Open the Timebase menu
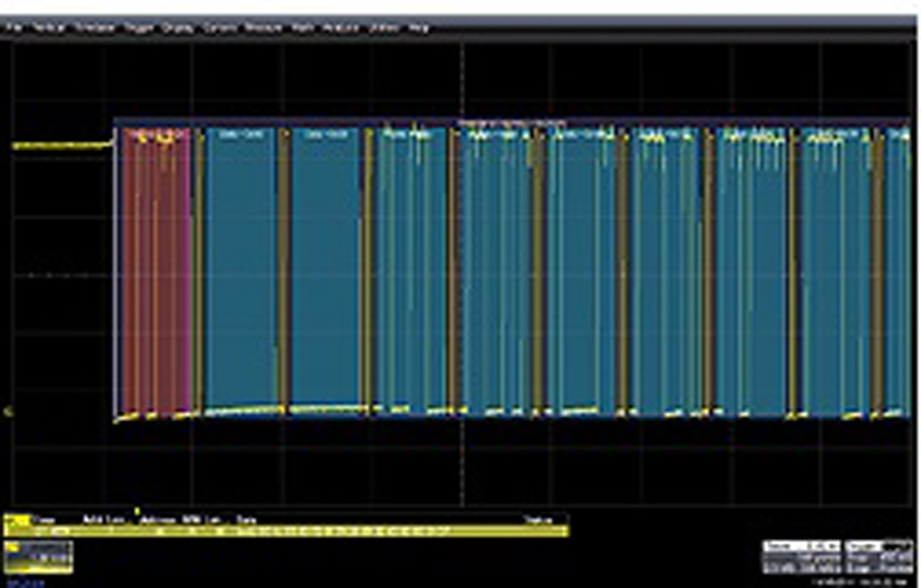Screen dimensions: 921x588 94,28
